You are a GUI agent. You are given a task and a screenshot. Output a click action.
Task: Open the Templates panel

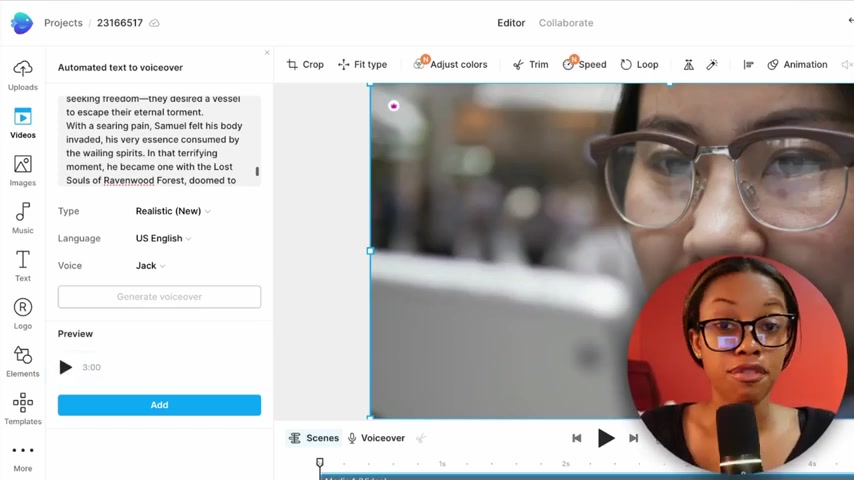point(22,409)
